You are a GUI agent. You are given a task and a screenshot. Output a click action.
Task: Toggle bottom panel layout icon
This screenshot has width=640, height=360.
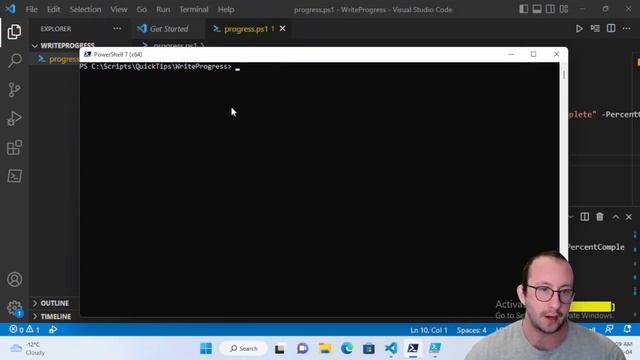[537, 9]
